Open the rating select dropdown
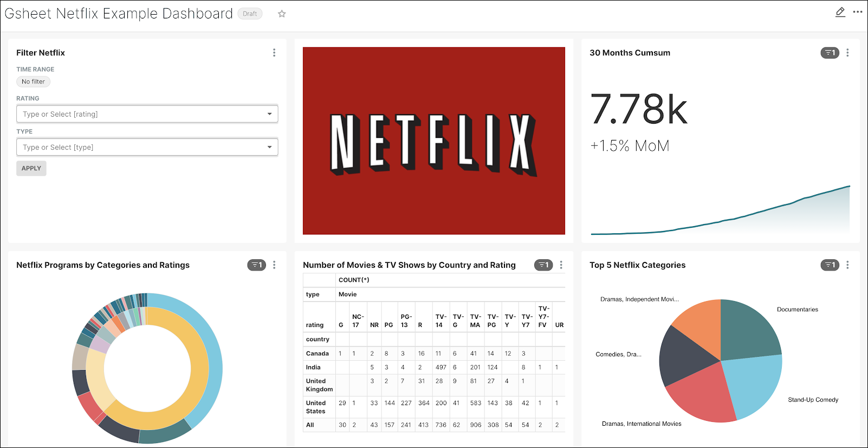 147,114
